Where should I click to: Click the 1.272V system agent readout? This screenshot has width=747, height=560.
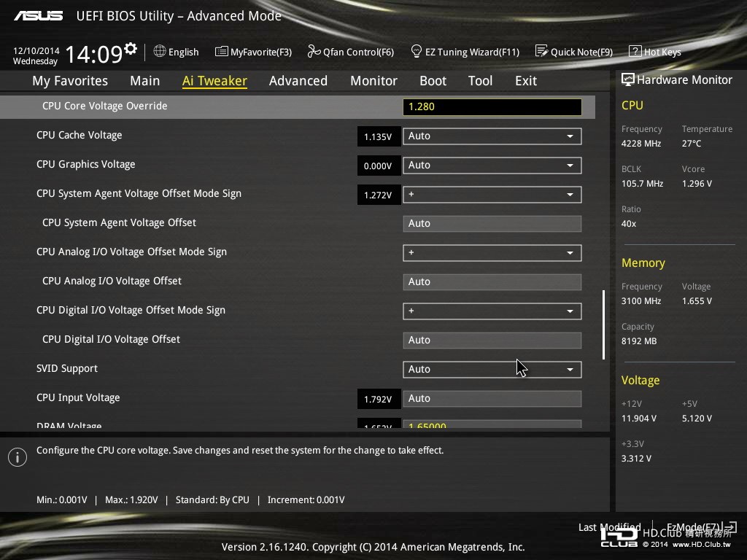pos(379,195)
